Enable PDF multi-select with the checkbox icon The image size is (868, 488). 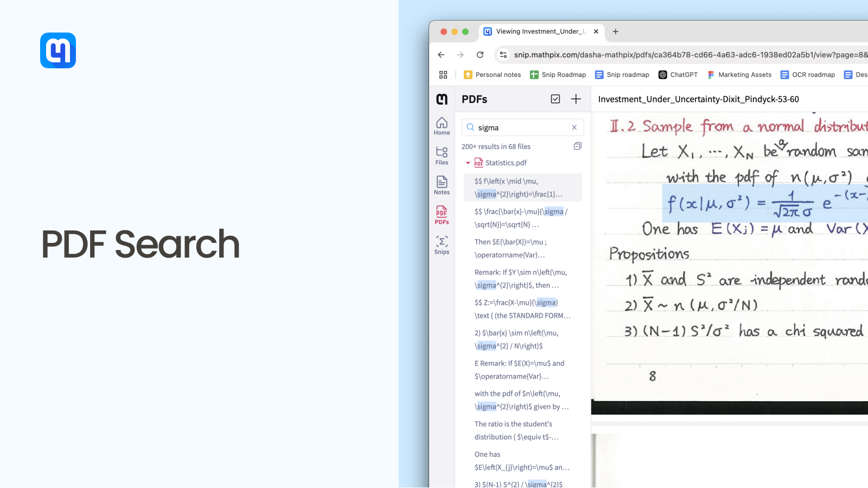coord(556,99)
